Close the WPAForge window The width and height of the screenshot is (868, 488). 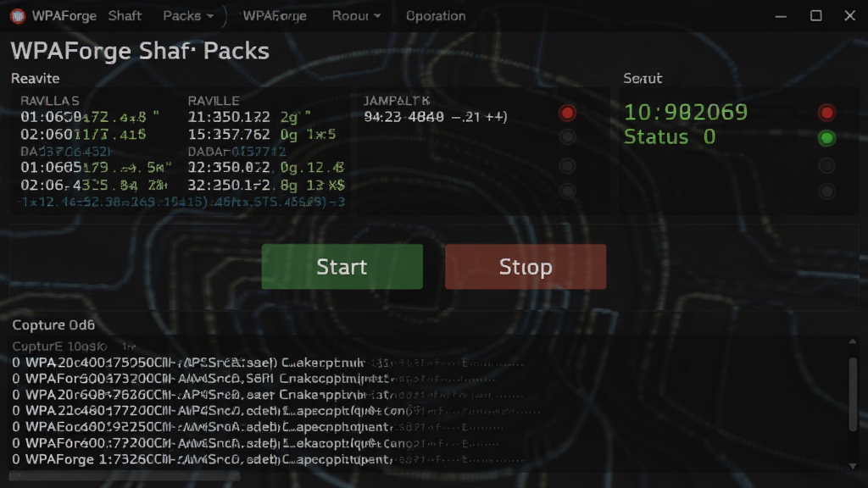[849, 16]
